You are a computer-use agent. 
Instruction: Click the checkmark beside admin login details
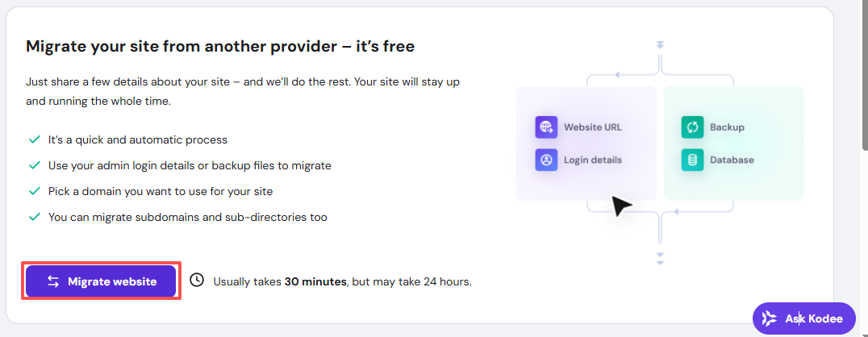[x=34, y=165]
